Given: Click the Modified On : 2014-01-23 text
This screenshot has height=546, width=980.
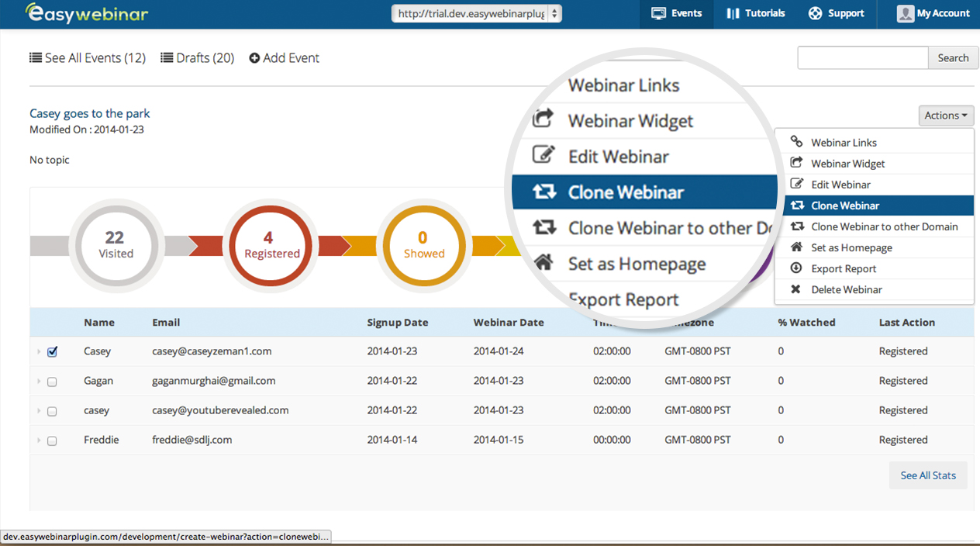Looking at the screenshot, I should point(87,130).
